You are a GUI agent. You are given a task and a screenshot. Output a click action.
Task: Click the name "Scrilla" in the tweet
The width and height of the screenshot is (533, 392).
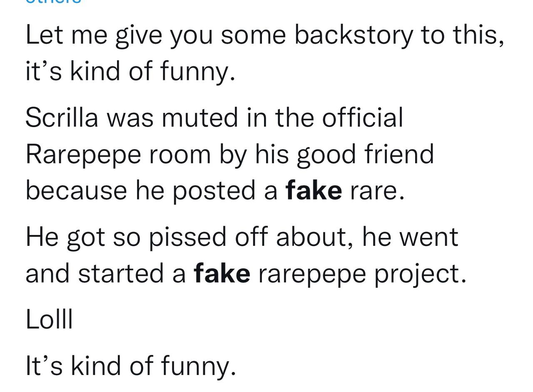coord(62,117)
